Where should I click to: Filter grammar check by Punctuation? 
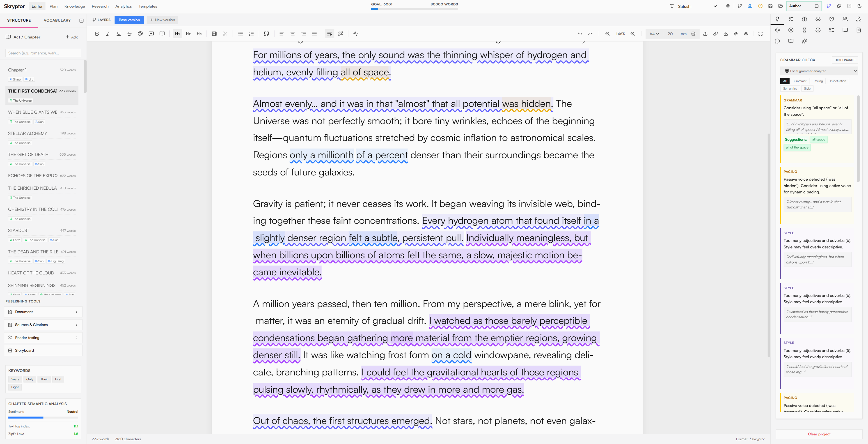pyautogui.click(x=838, y=81)
